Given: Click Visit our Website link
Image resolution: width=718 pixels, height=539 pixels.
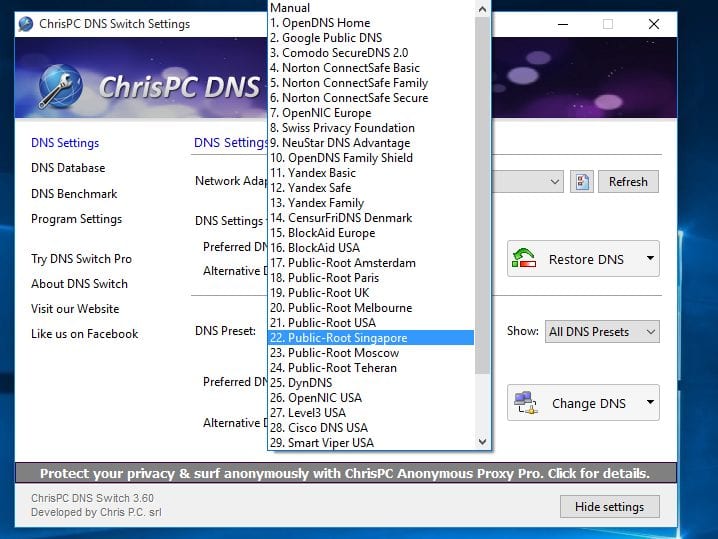Looking at the screenshot, I should [75, 309].
